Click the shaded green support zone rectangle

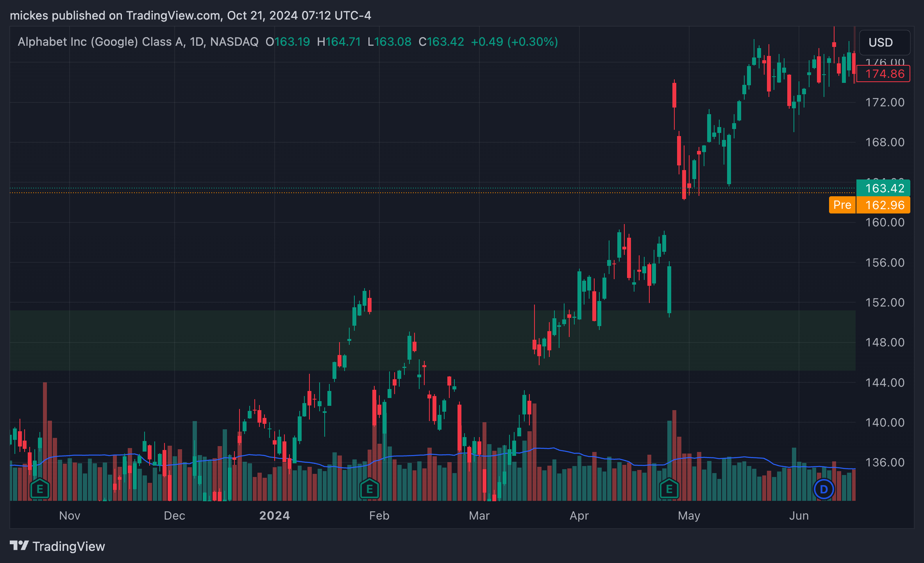(433, 341)
